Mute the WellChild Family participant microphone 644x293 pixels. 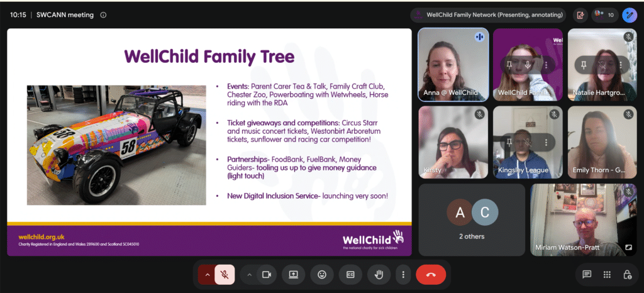coord(528,65)
